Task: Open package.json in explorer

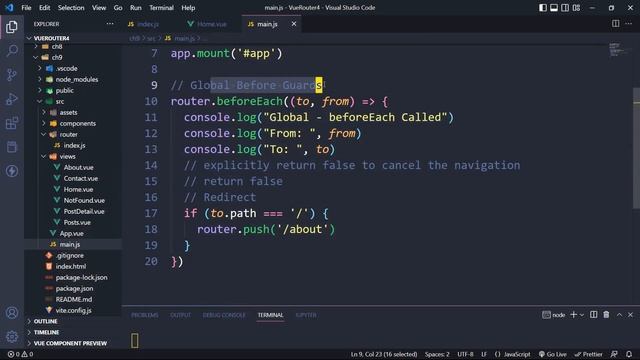Action: tap(73, 288)
